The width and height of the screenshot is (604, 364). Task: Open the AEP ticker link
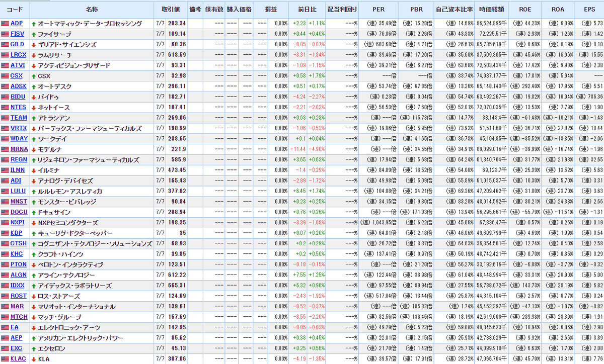tap(17, 338)
